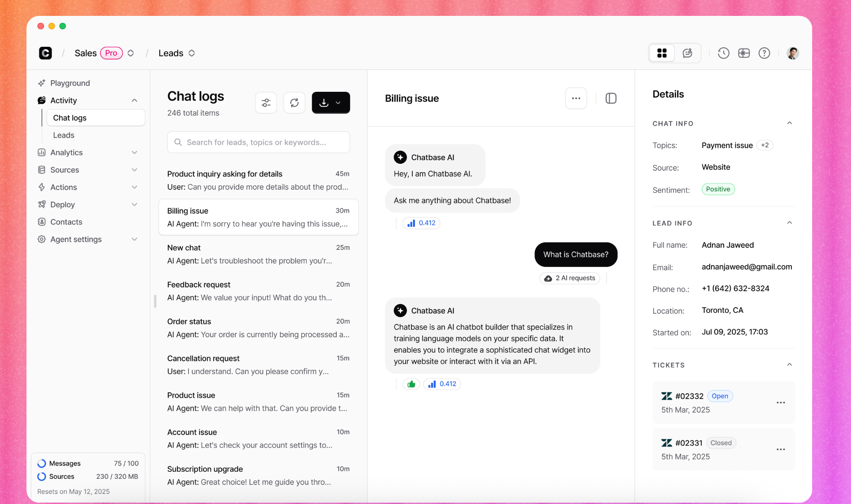The image size is (851, 504).
Task: Select the Billing issue chat log
Action: click(259, 217)
